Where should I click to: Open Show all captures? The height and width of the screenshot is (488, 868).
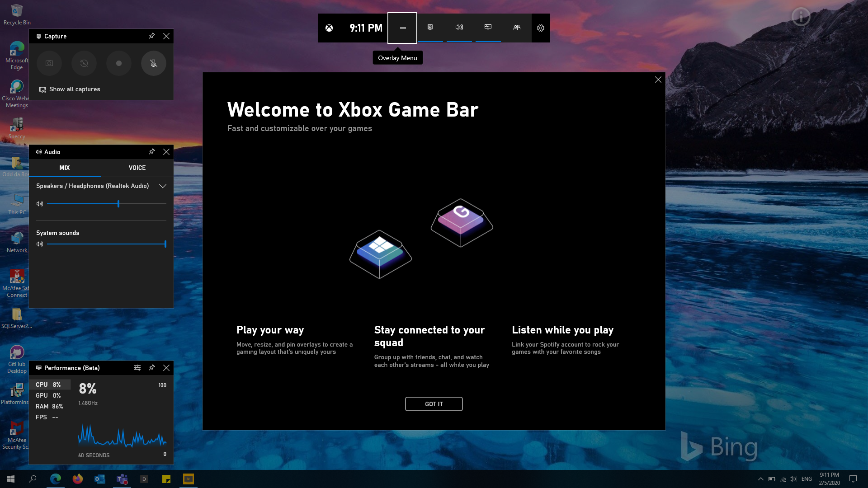point(70,89)
